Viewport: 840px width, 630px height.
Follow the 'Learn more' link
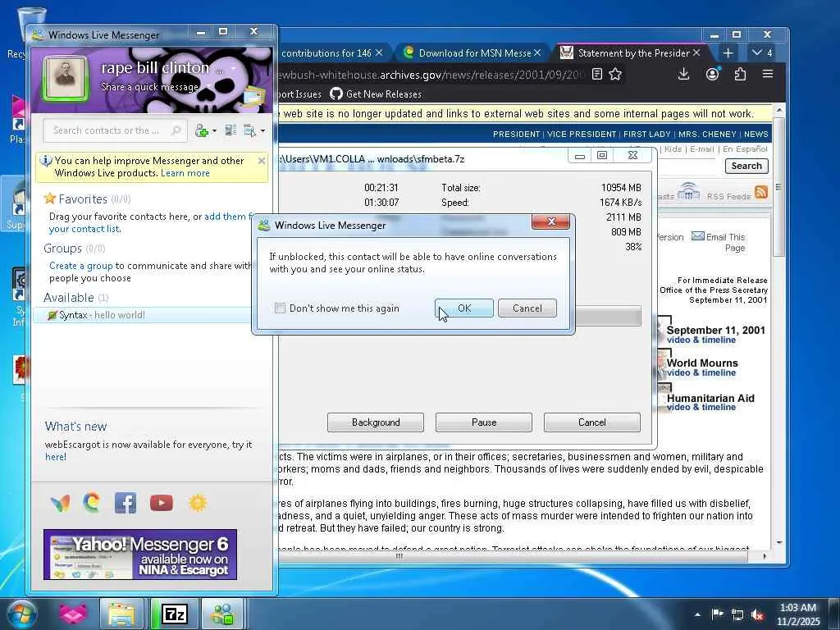click(185, 173)
